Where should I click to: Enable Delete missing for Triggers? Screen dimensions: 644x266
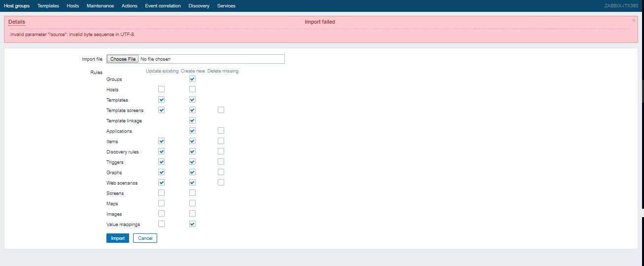click(x=221, y=162)
